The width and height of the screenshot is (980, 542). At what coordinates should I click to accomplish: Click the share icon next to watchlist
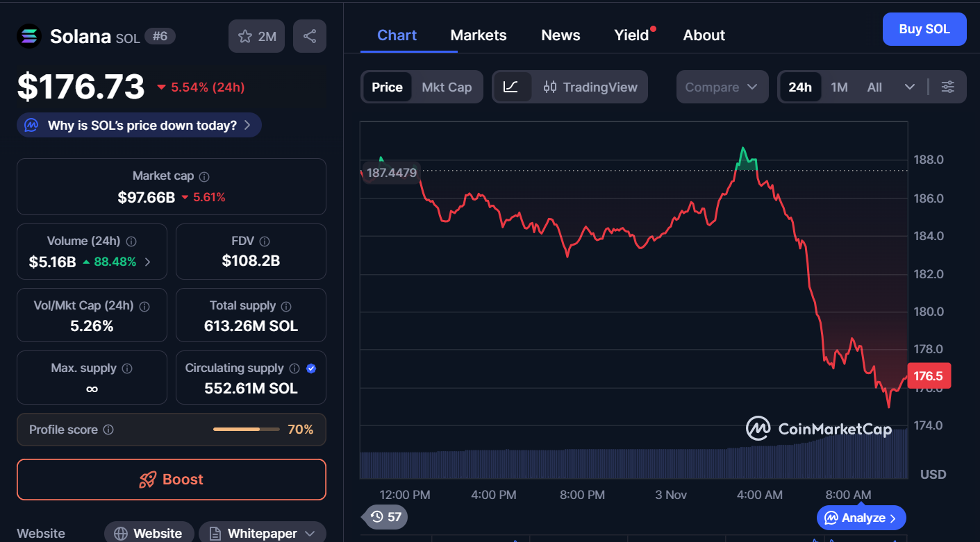point(310,36)
